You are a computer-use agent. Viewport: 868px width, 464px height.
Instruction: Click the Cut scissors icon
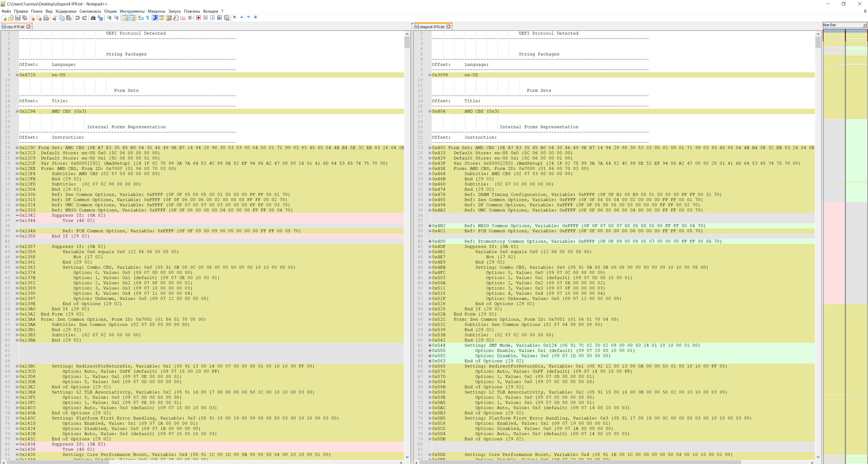click(54, 18)
